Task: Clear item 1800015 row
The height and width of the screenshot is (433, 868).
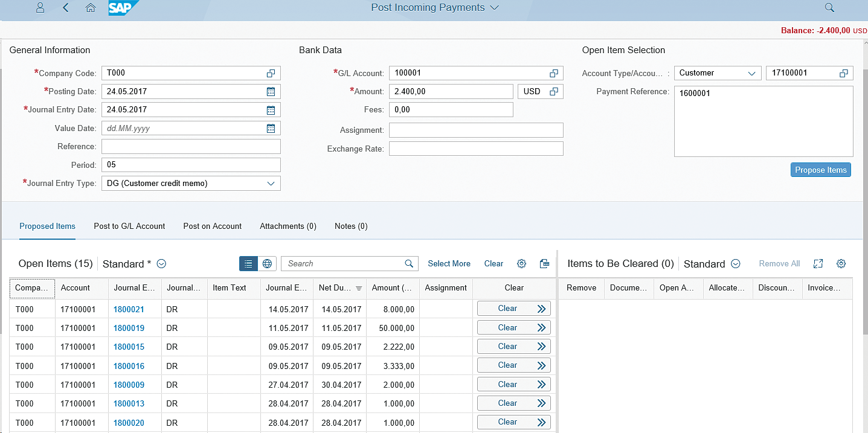Action: tap(514, 346)
